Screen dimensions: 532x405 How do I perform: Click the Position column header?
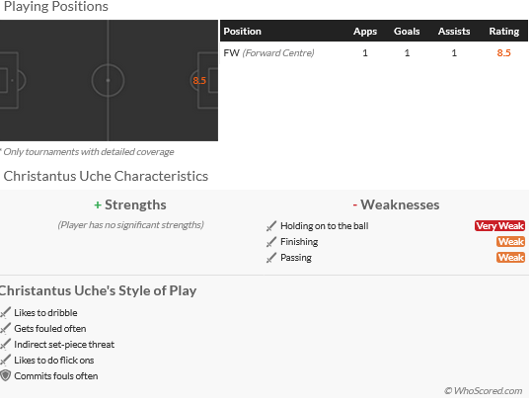tap(242, 32)
